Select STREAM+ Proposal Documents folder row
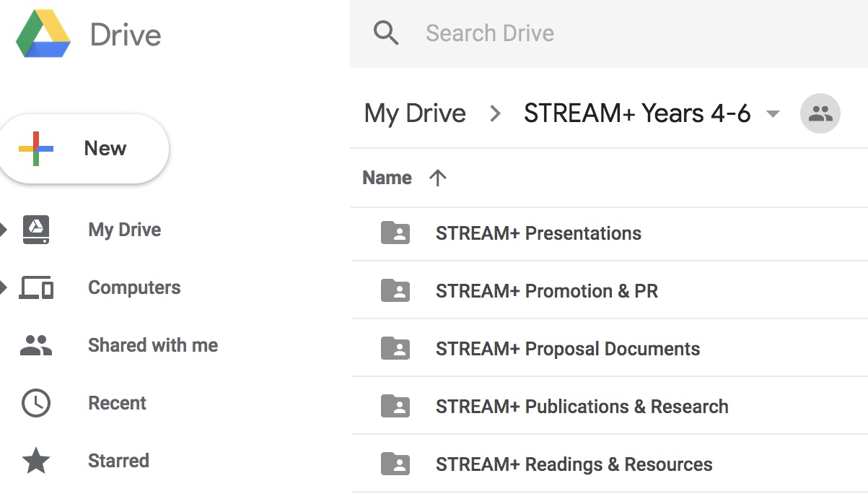Screen dimensions: 868x494 pos(567,349)
